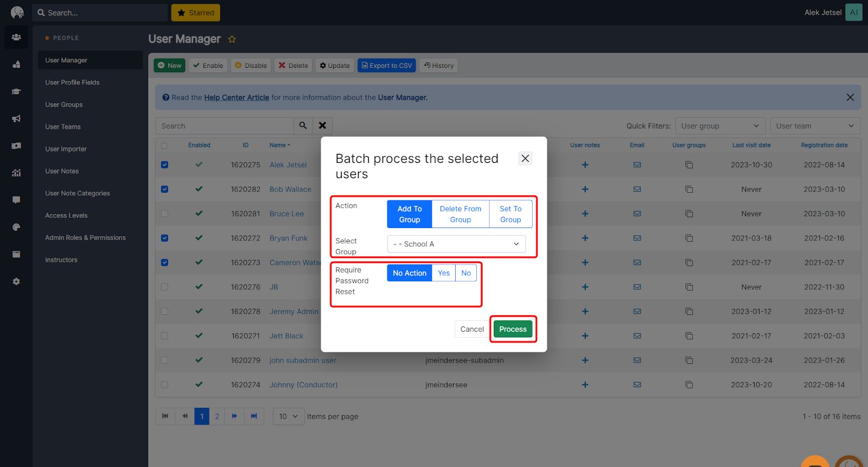Uncheck Bryan Funk row checkbox

coord(164,238)
